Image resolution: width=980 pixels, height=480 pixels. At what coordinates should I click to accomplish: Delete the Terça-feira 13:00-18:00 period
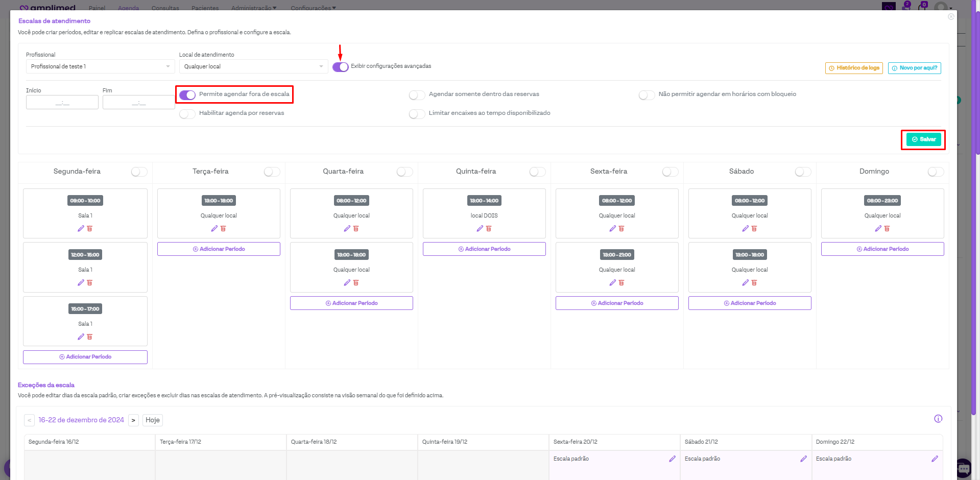(223, 229)
